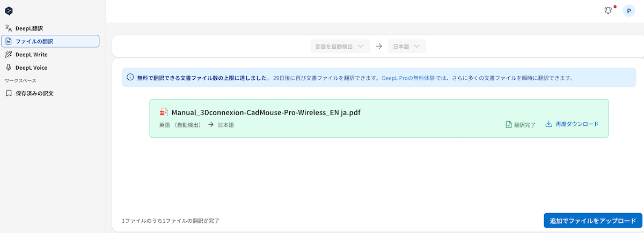Click the 1ファイルのうち1ファイルの翻訳が完了 status text
This screenshot has height=233, width=644.
click(171, 221)
